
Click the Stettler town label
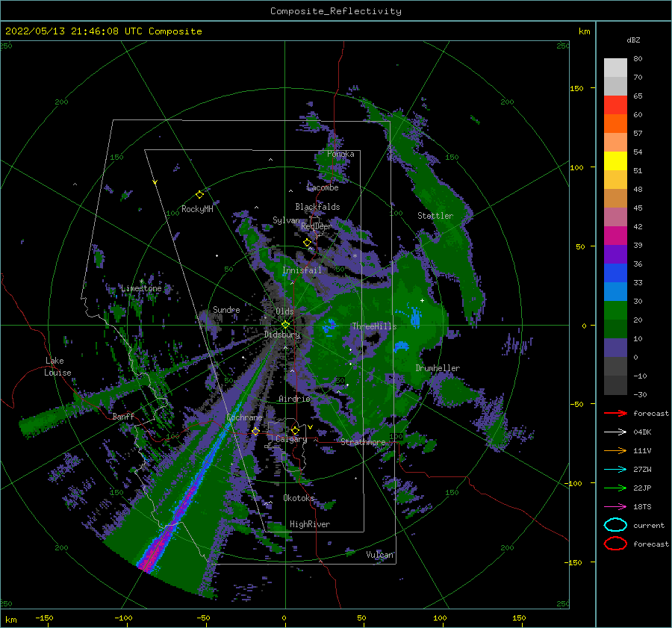pyautogui.click(x=435, y=216)
